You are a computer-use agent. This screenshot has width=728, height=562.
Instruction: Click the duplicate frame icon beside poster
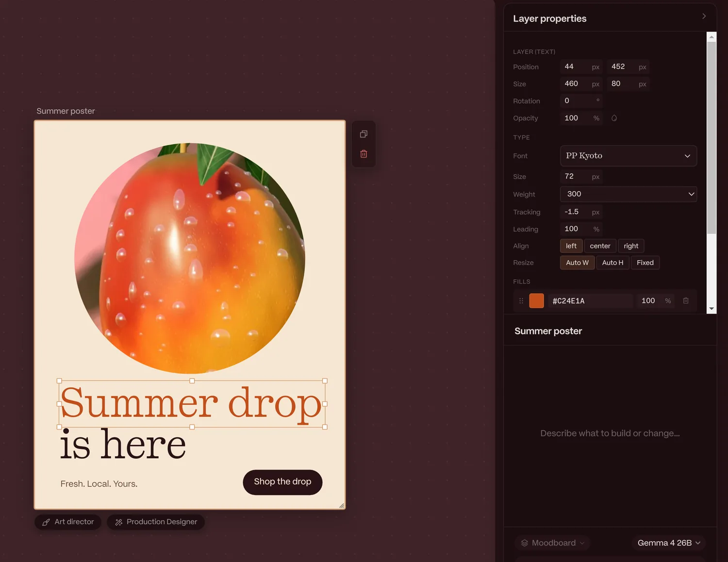tap(364, 134)
